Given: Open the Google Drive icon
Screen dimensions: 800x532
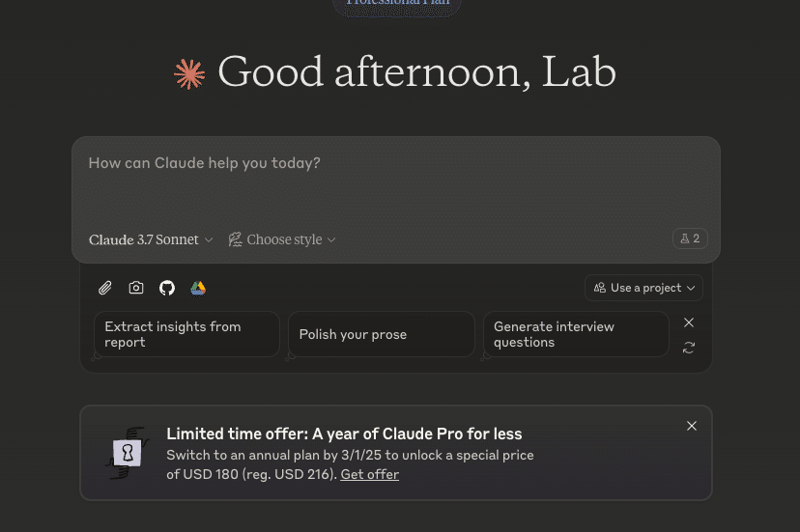Looking at the screenshot, I should (198, 288).
